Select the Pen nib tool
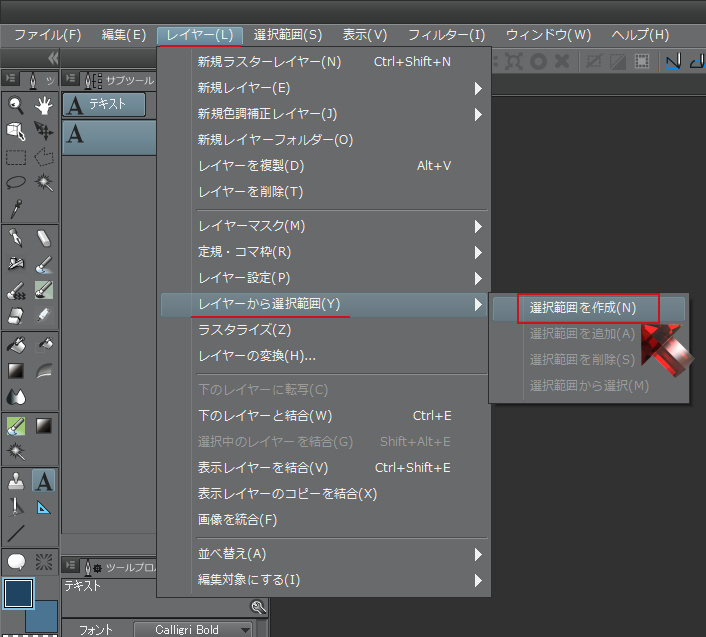This screenshot has height=637, width=706. click(x=16, y=238)
